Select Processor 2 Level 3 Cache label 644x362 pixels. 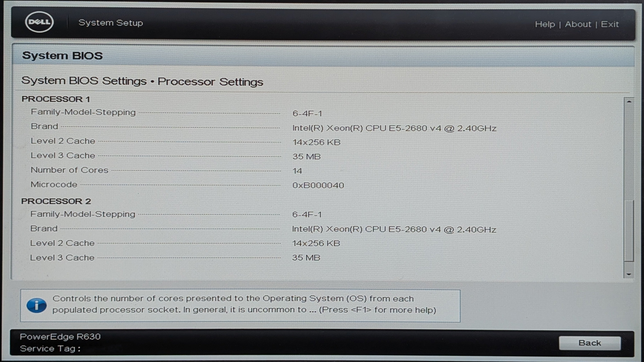click(63, 258)
